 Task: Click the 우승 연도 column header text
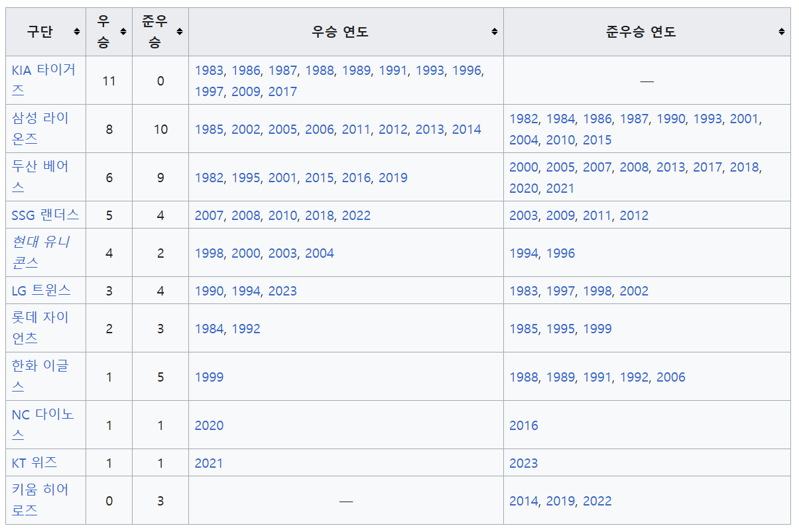click(340, 32)
